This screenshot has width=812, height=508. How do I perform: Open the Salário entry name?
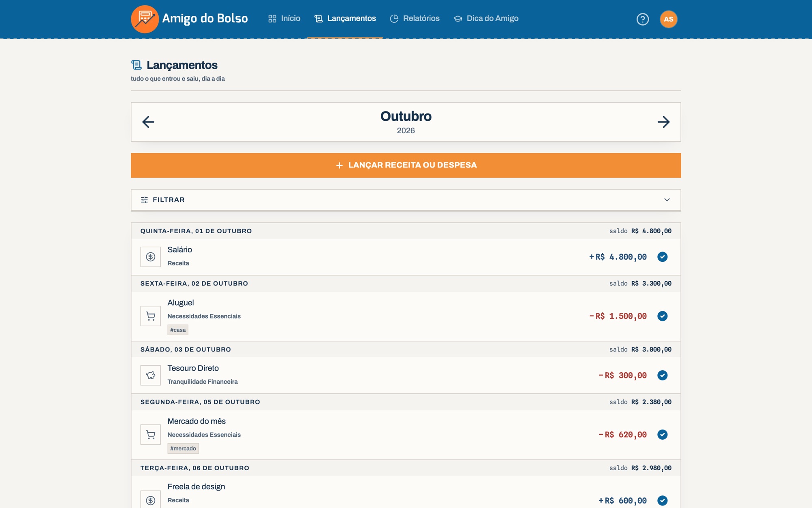pos(179,250)
